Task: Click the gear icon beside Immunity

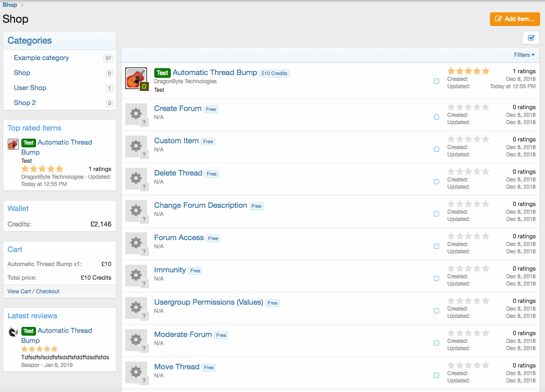Action: coord(136,275)
